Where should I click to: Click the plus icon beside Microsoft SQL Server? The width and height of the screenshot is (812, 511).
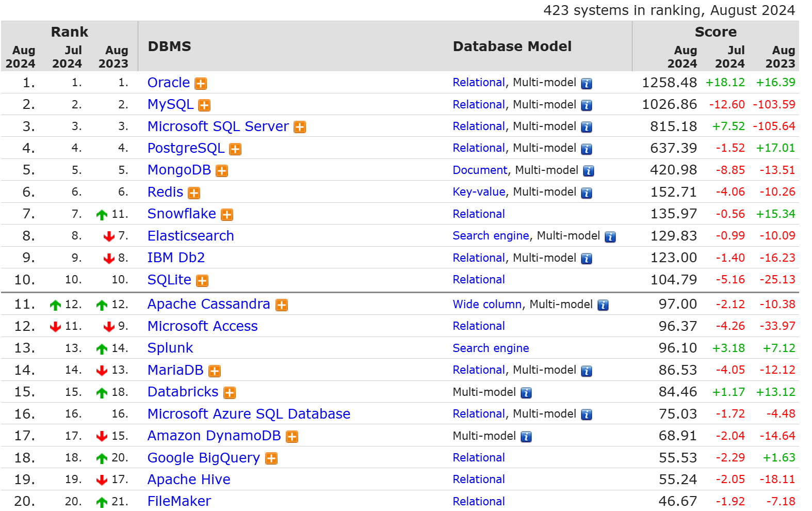[x=300, y=127]
